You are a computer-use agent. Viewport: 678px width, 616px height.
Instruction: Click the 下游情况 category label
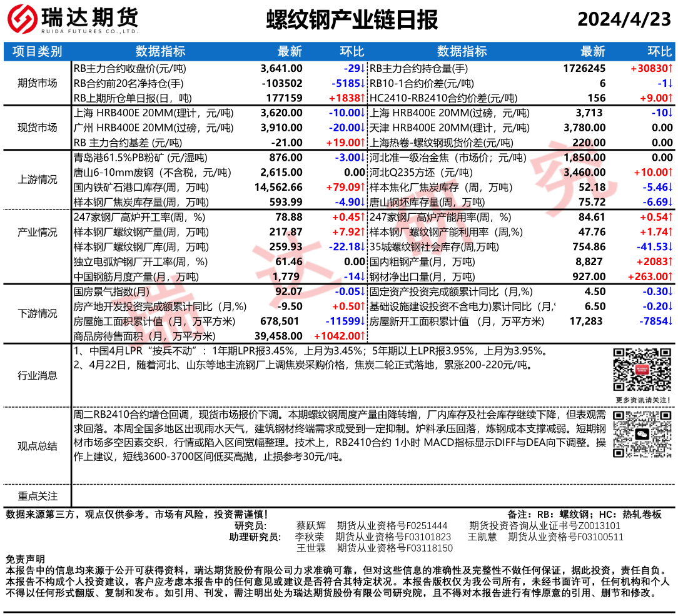click(x=38, y=313)
